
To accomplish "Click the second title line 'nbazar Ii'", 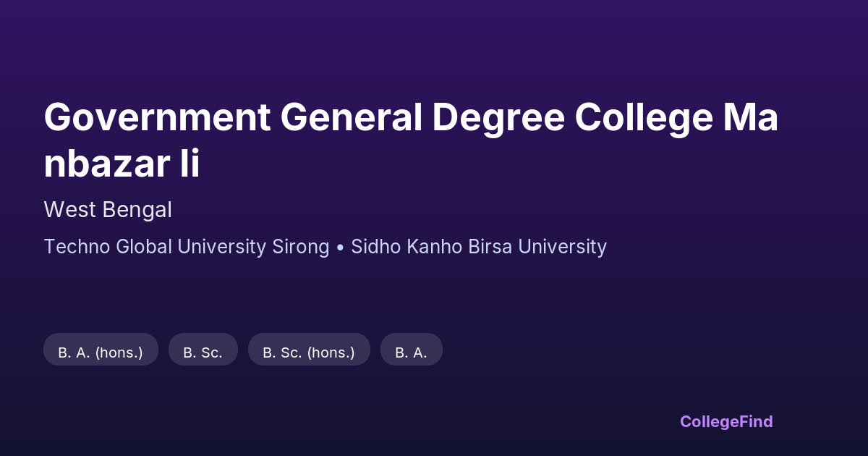I will [x=122, y=164].
